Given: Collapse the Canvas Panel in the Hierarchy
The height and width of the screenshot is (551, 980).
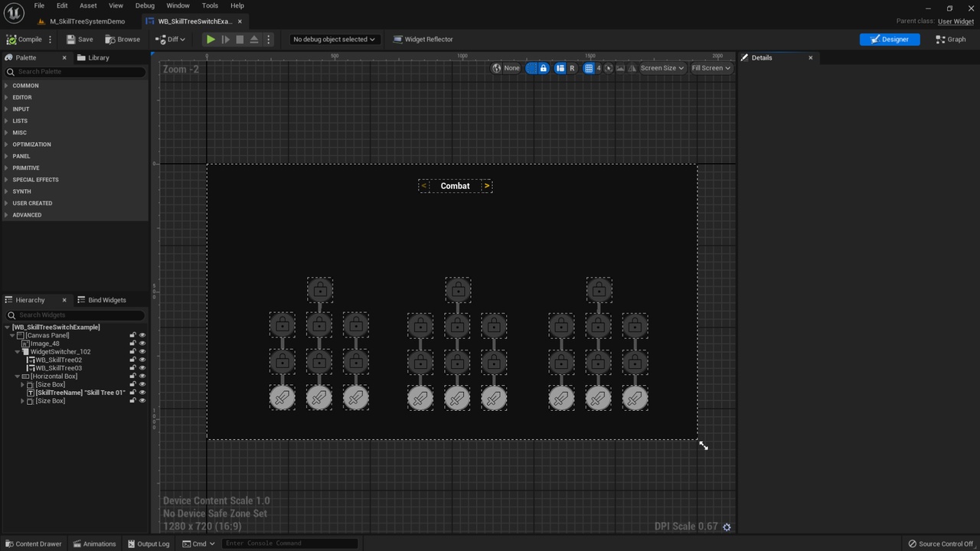Looking at the screenshot, I should point(13,335).
